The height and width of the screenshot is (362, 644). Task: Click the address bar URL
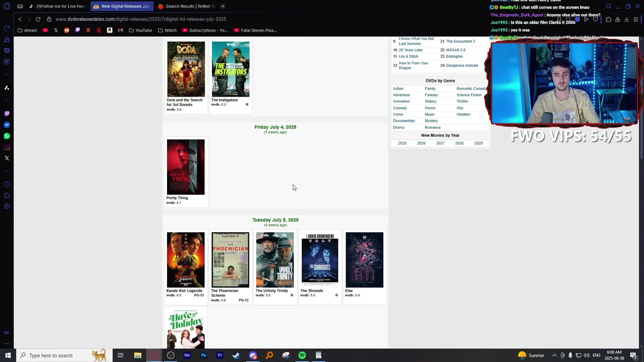click(141, 19)
